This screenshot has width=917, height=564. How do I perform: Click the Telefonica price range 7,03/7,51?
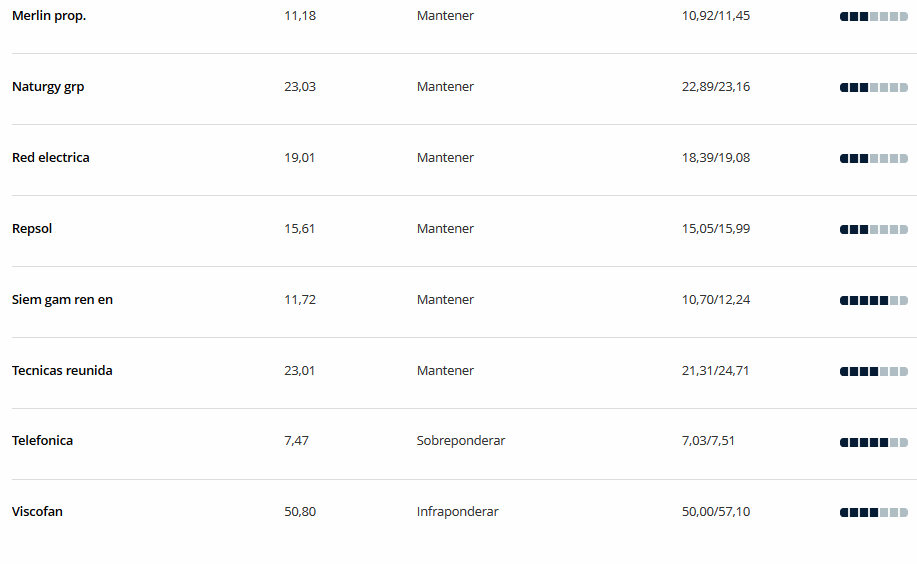click(x=708, y=441)
